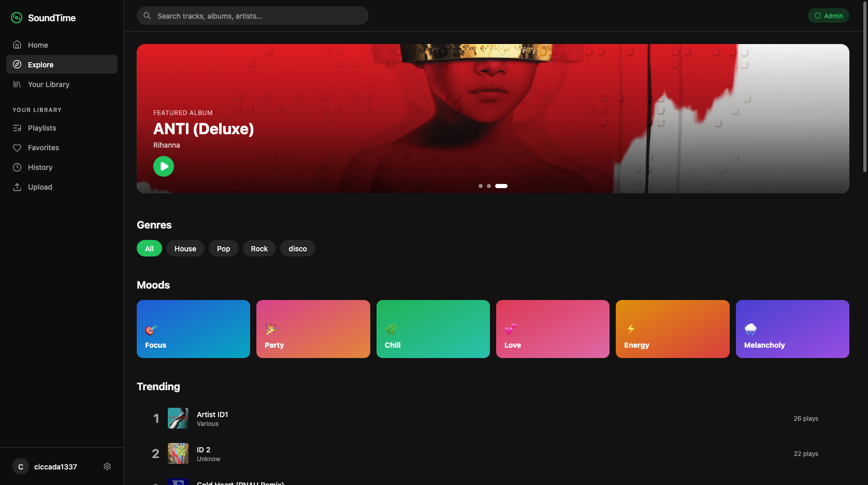Click trending track title Artist ID1

(212, 414)
